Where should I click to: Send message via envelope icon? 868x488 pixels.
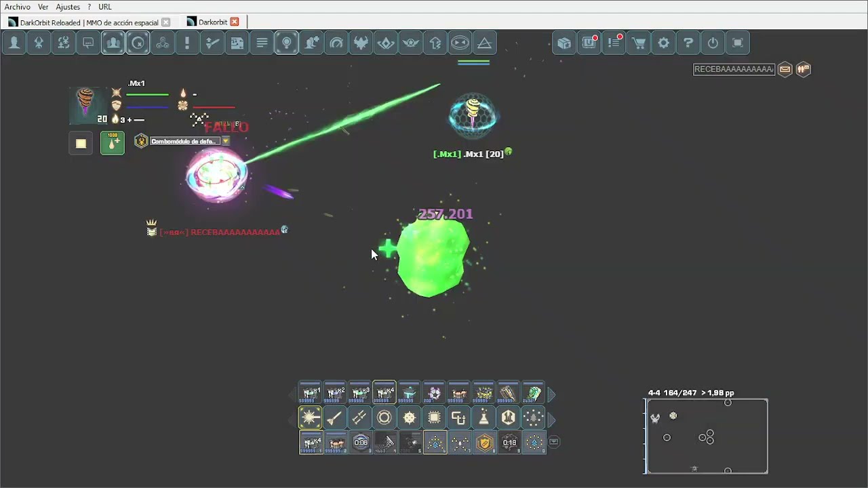tap(785, 69)
